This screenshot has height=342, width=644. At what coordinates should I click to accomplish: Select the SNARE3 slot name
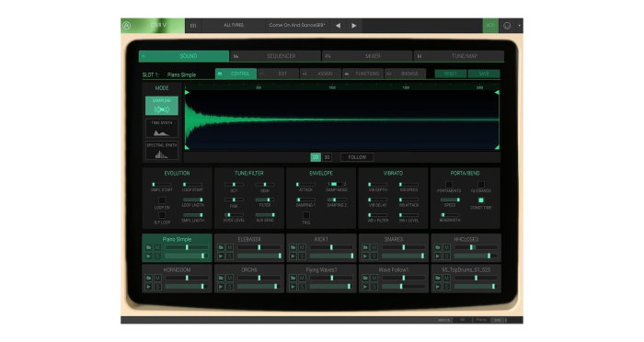pos(394,239)
